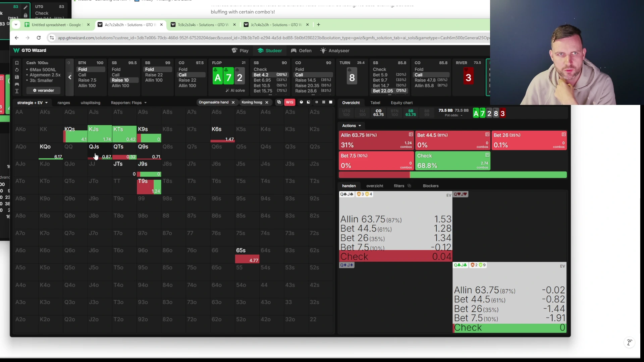644x362 pixels.
Task: Click the copy filters icon next to WIS
Action: click(x=279, y=102)
